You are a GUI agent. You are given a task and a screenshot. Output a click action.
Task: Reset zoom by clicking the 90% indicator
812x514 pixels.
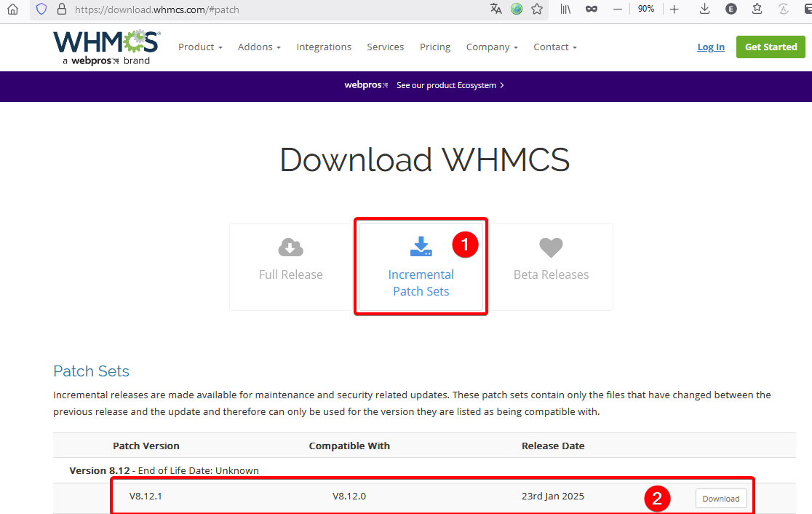(x=646, y=9)
